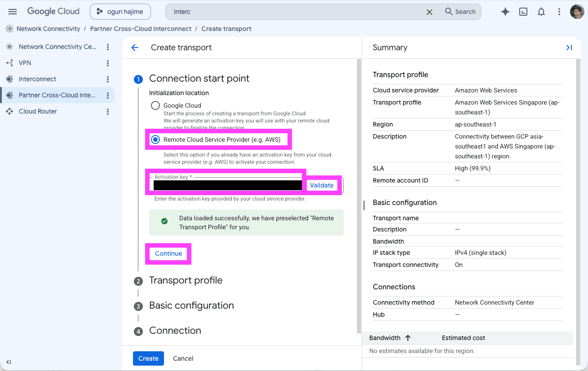Click the Cloud service provider value Amazon Web Services
The height and width of the screenshot is (371, 588).
click(x=486, y=90)
